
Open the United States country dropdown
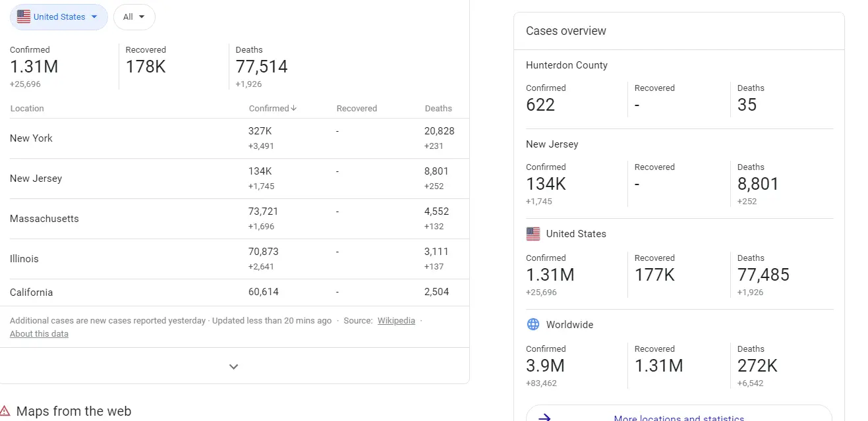tap(59, 17)
